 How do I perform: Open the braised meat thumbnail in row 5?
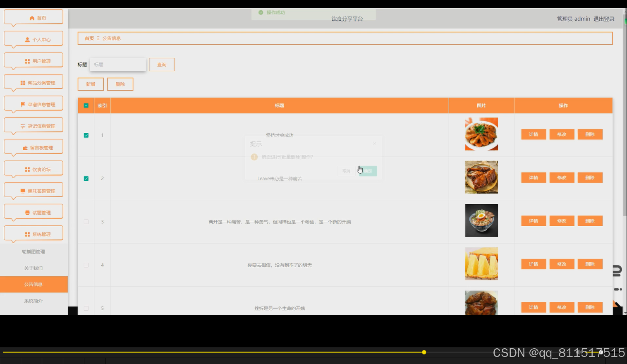481,303
